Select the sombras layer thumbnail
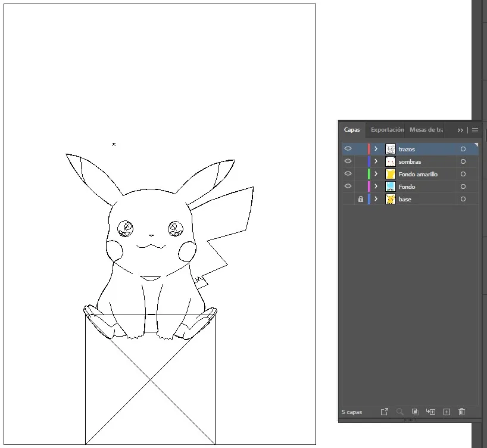The height and width of the screenshot is (448, 487). (391, 161)
